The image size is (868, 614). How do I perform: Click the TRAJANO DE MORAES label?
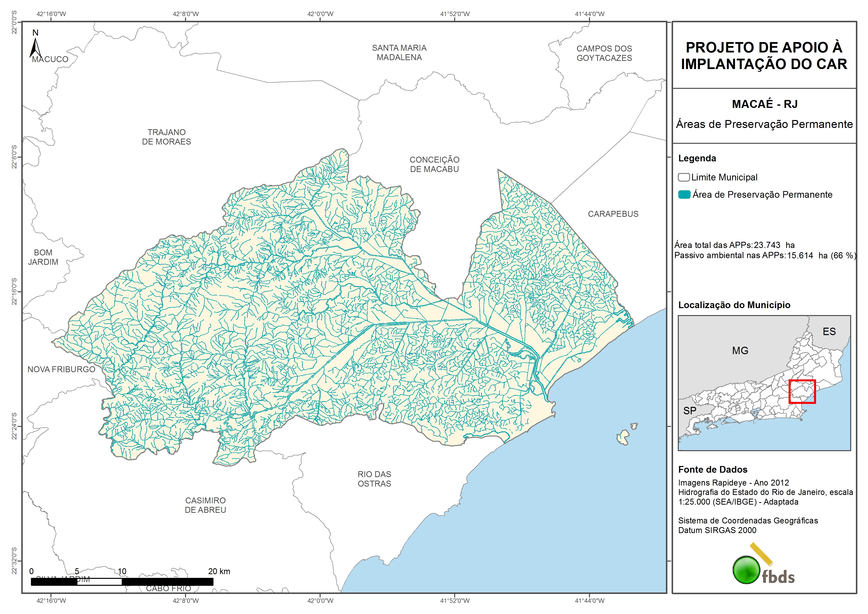pyautogui.click(x=166, y=137)
